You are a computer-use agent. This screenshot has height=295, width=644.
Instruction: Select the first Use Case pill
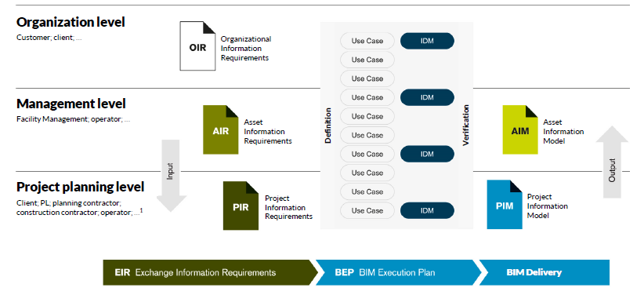coord(367,41)
